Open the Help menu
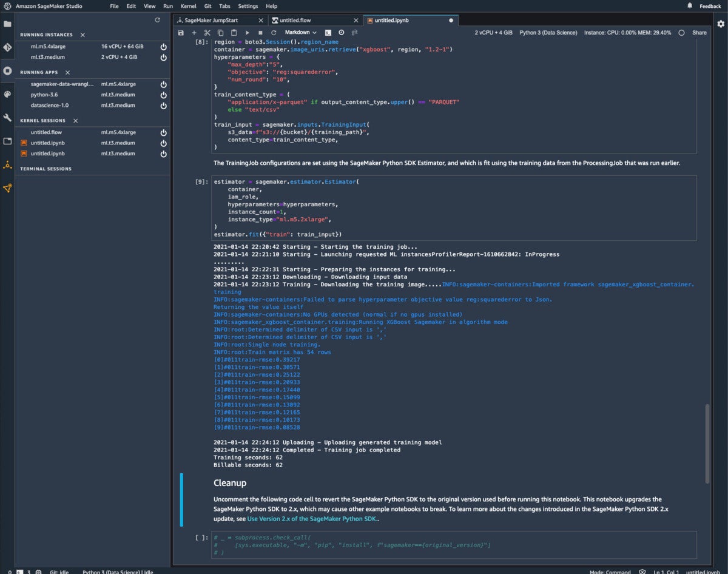728x574 pixels. [271, 6]
